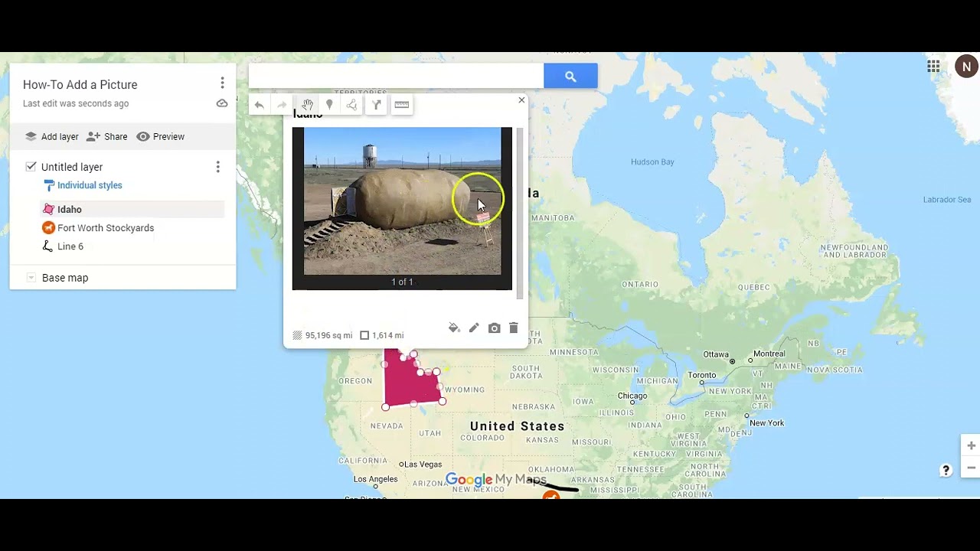
Task: Select the Draw a line tool
Action: point(351,105)
